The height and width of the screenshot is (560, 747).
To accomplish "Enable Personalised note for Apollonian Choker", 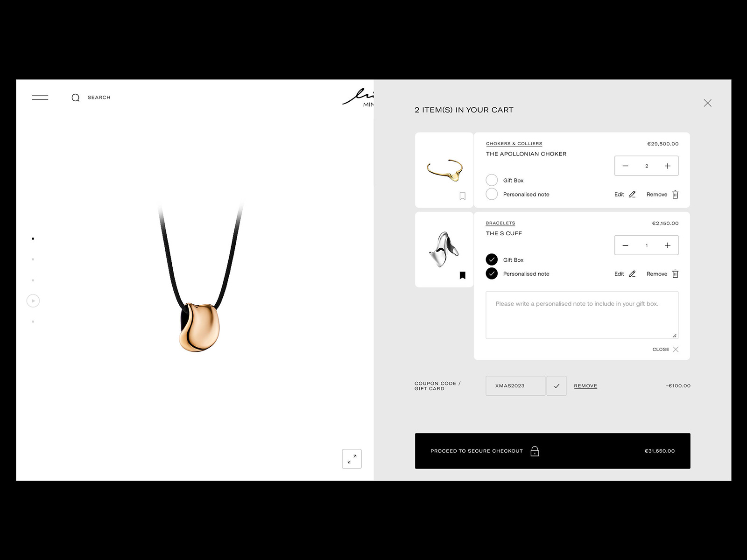I will (492, 194).
